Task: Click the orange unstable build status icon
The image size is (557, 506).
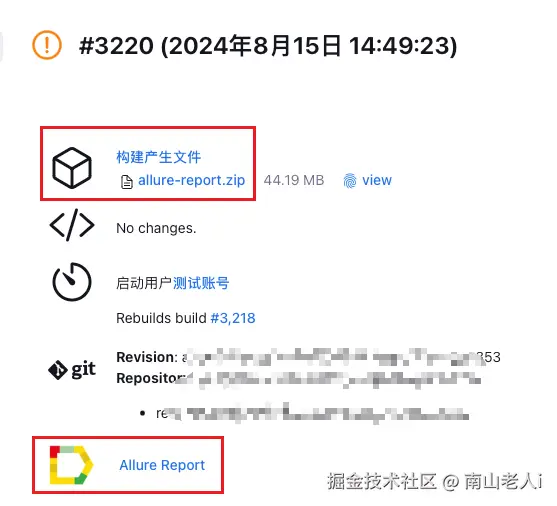Action: tap(47, 45)
